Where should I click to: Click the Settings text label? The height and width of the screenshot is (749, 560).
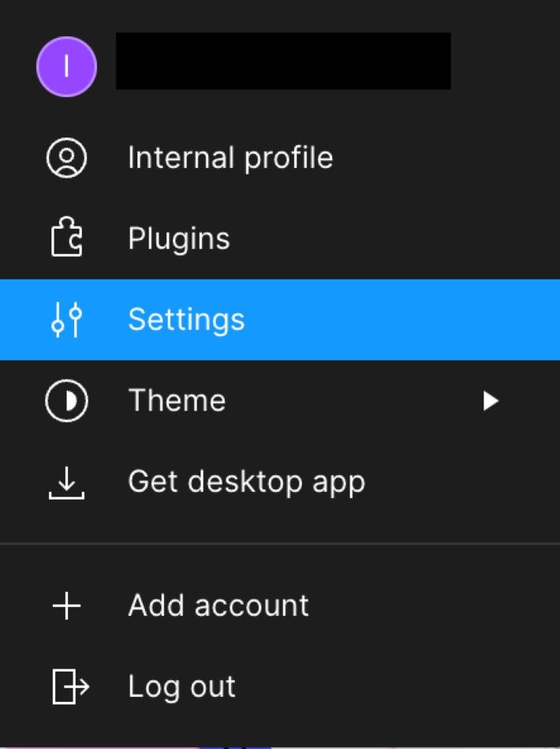tap(186, 320)
